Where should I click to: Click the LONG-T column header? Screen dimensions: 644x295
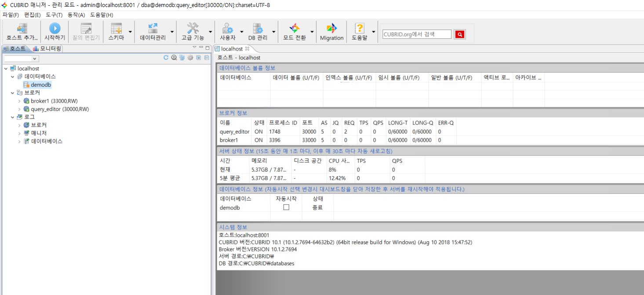[397, 123]
